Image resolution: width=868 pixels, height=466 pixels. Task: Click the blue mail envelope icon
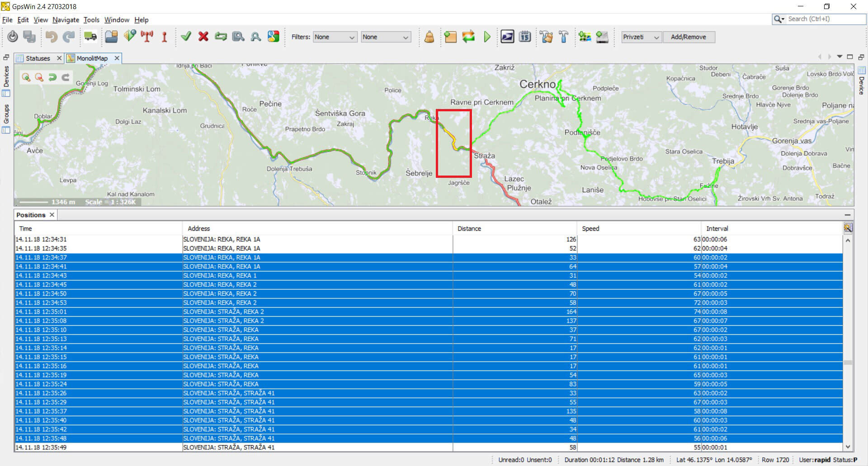[507, 37]
